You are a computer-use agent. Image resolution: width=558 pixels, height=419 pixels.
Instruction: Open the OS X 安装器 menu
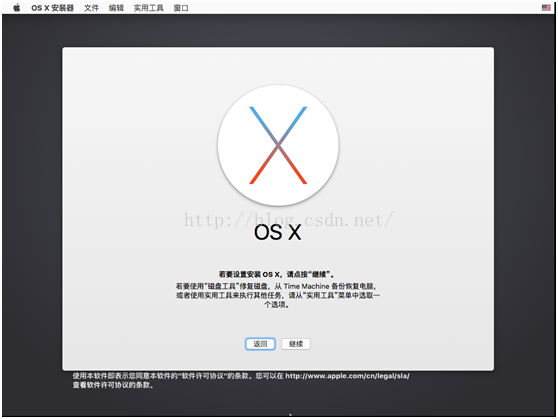tap(52, 8)
